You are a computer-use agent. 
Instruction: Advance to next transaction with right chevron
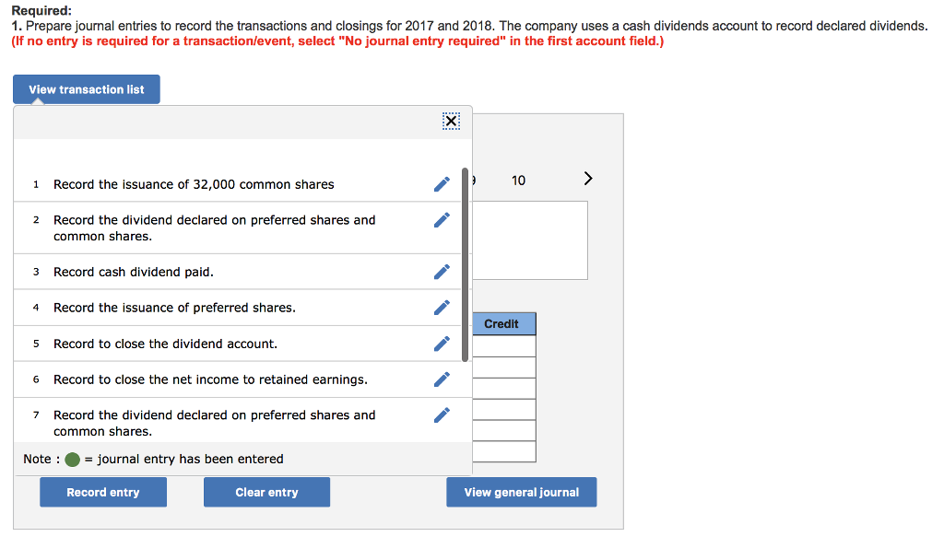click(x=588, y=179)
